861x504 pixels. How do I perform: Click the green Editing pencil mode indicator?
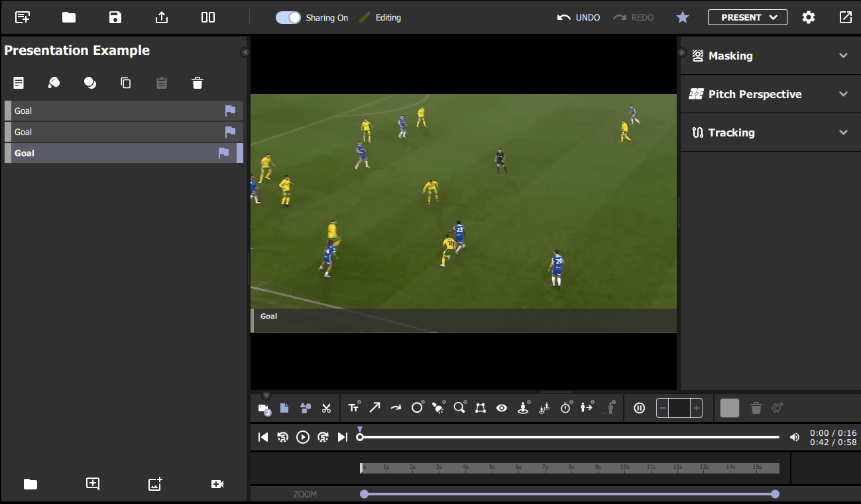pos(380,18)
